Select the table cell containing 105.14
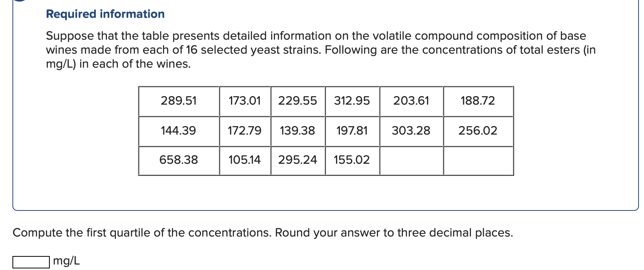The height and width of the screenshot is (270, 644). pos(245,160)
